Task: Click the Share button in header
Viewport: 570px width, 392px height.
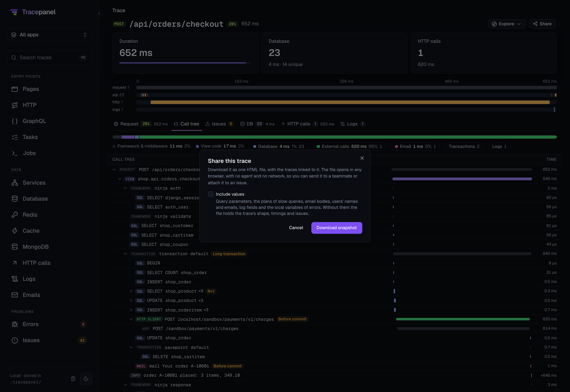Action: point(542,24)
